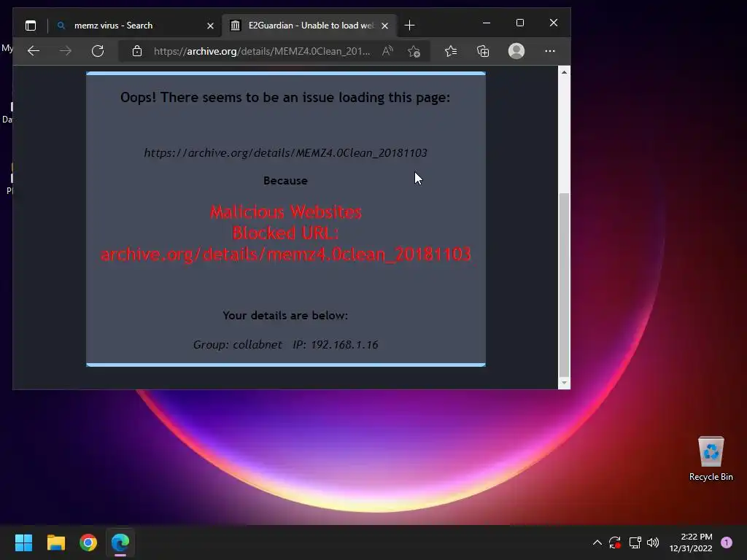Viewport: 747px width, 560px height.
Task: Launch Google Chrome from taskbar
Action: [x=88, y=542]
